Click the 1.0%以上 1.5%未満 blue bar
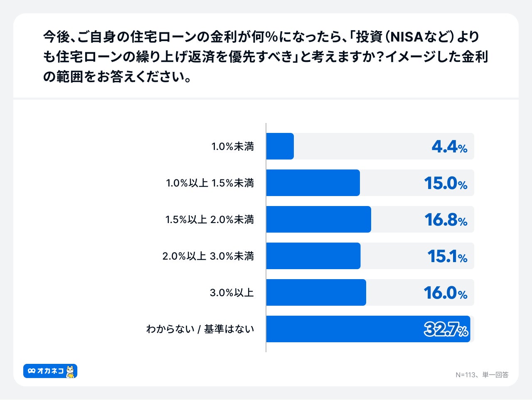The height and width of the screenshot is (400, 532). tap(313, 183)
